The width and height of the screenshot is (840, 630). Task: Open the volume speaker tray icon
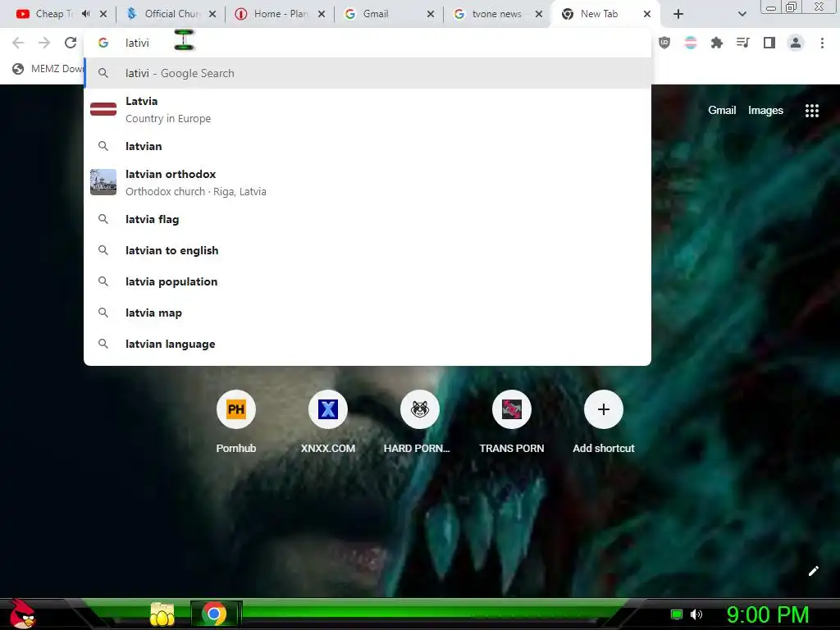pyautogui.click(x=696, y=614)
